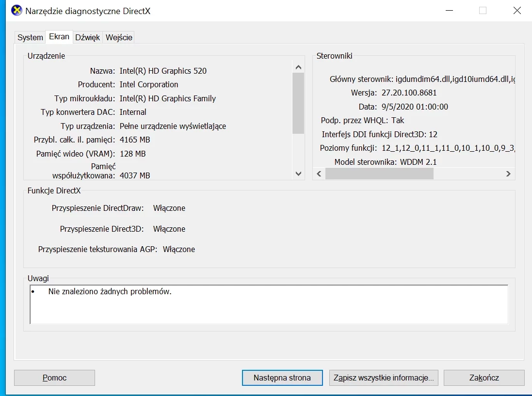
Task: Click the up arrow in Urządzenie scrollbar
Action: (x=299, y=67)
